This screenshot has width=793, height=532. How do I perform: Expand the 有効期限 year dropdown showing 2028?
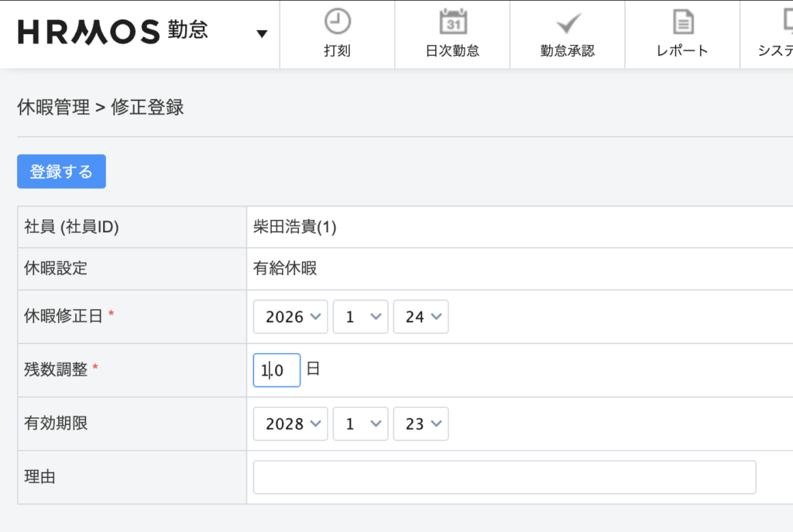tap(290, 424)
